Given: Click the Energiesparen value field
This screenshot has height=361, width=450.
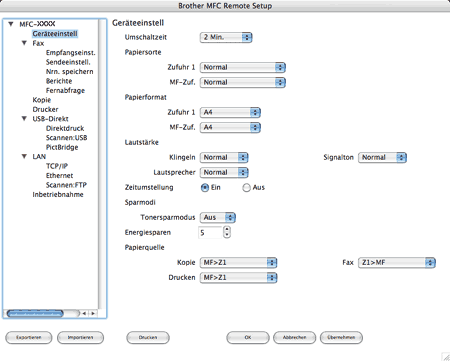Looking at the screenshot, I should pyautogui.click(x=210, y=232).
